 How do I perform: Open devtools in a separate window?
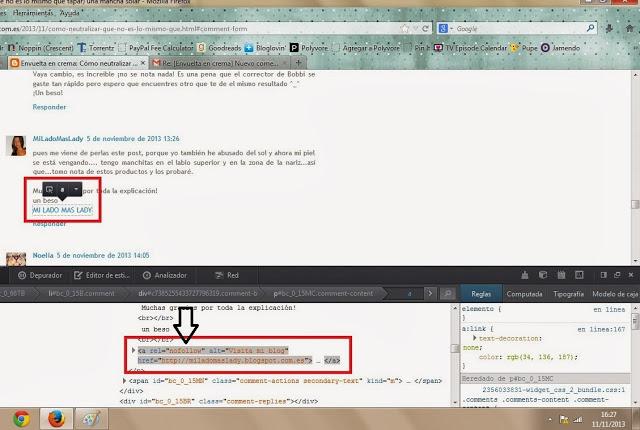[617, 275]
